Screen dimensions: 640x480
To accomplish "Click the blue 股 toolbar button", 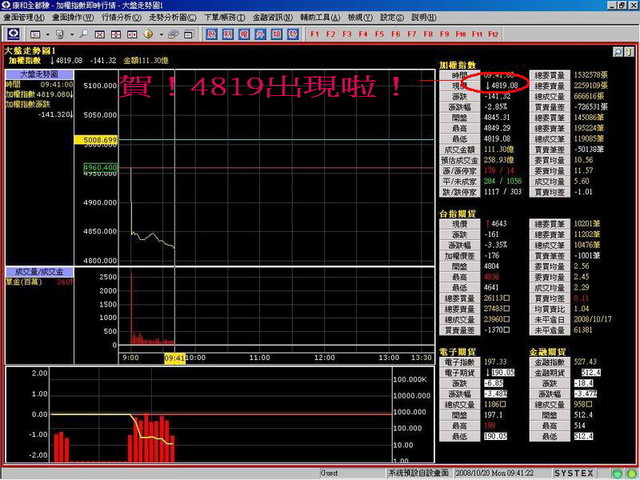I will pyautogui.click(x=211, y=34).
